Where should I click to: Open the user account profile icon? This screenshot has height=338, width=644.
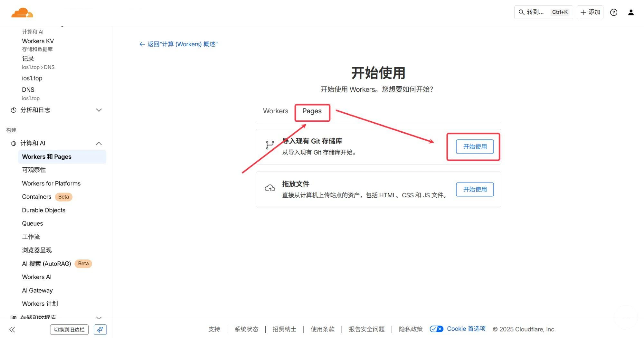click(x=631, y=12)
